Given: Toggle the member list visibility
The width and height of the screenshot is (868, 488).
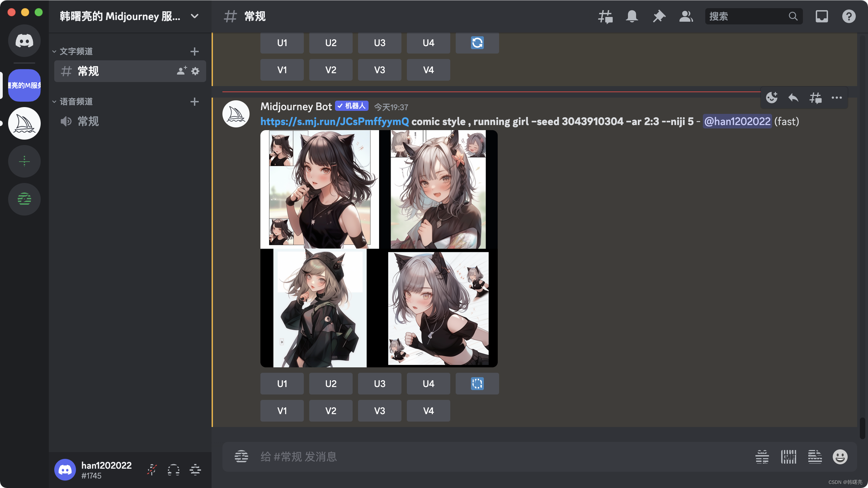Looking at the screenshot, I should 686,16.
